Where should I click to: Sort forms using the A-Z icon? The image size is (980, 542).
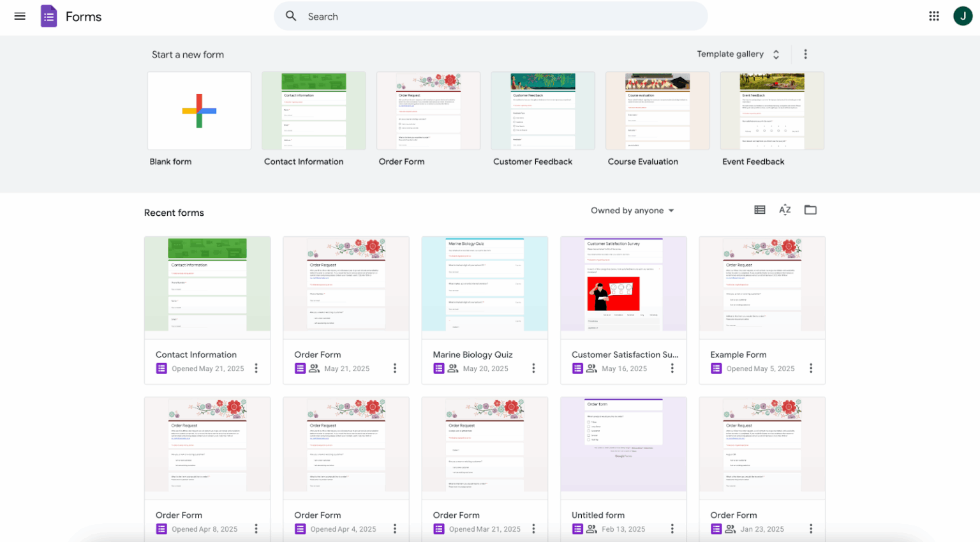(x=785, y=209)
